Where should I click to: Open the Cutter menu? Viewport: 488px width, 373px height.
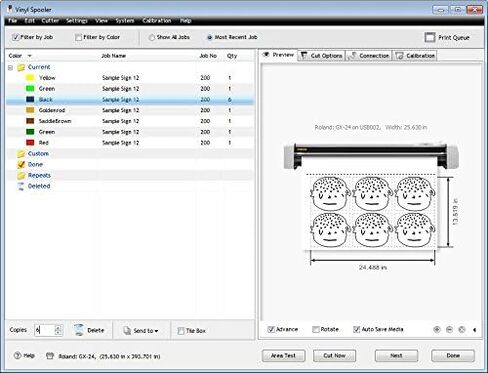[x=50, y=21]
